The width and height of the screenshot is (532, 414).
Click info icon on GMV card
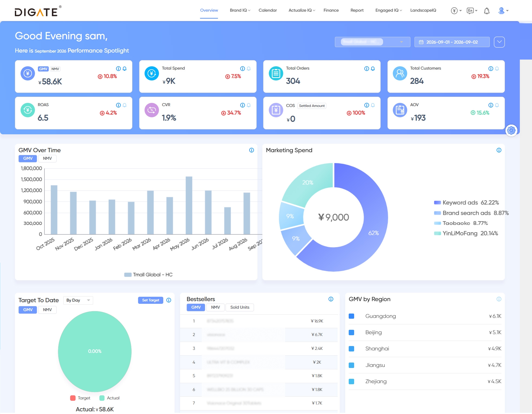point(118,69)
